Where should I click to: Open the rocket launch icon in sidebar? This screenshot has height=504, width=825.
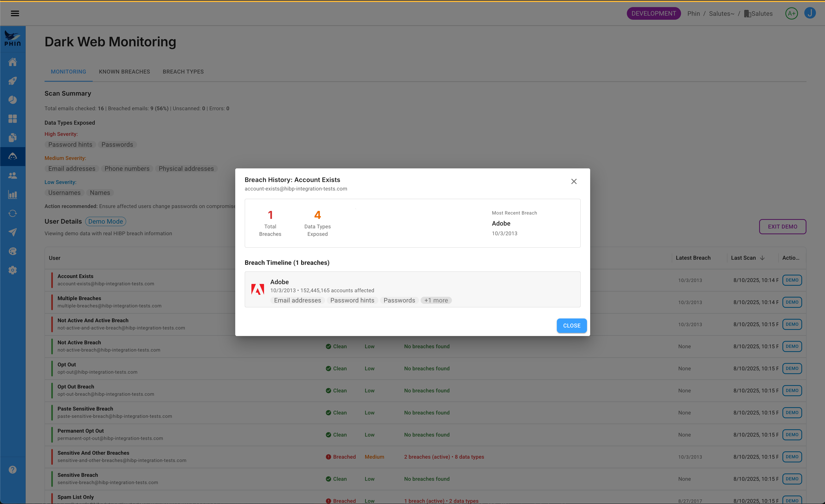tap(13, 81)
